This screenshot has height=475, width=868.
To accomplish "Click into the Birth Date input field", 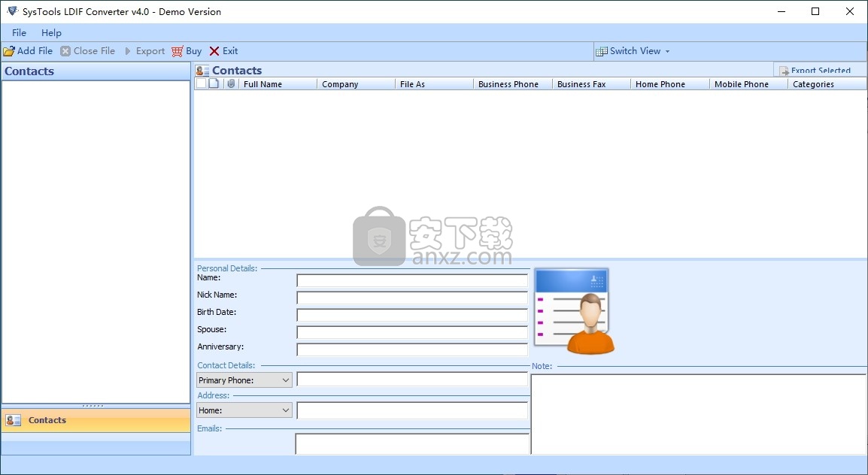I will (412, 315).
